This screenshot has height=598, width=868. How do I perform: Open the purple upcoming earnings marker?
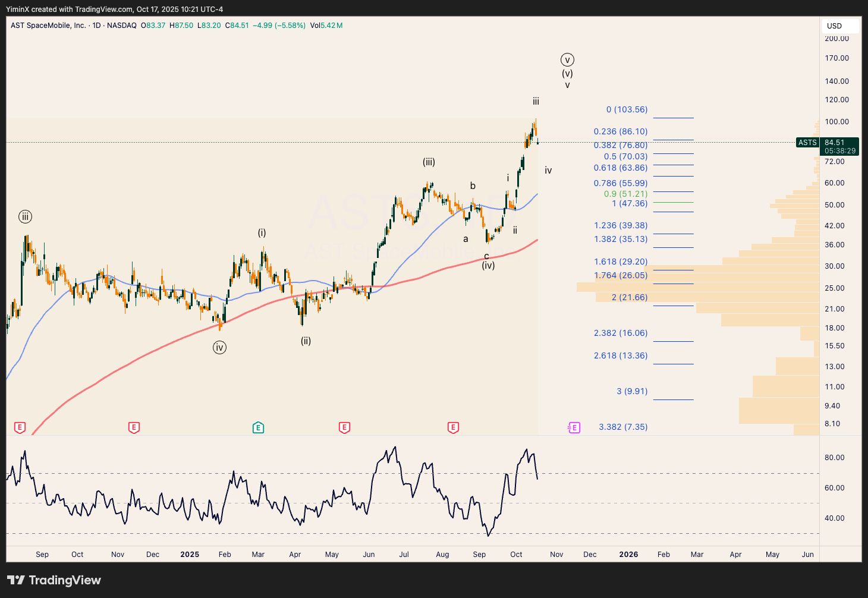click(x=574, y=427)
